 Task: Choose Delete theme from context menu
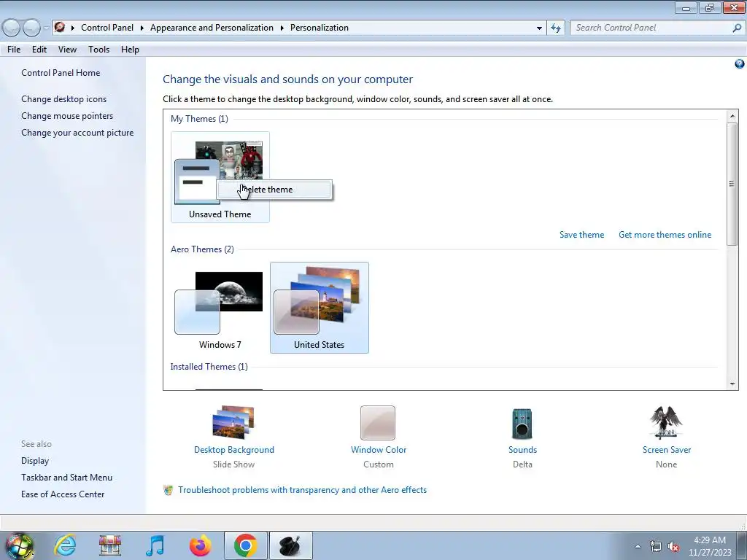274,190
